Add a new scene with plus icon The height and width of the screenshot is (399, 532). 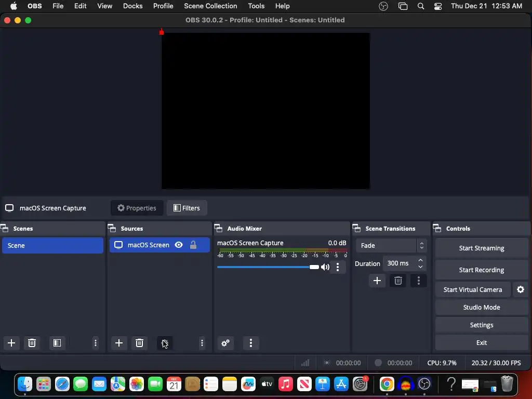click(x=11, y=343)
